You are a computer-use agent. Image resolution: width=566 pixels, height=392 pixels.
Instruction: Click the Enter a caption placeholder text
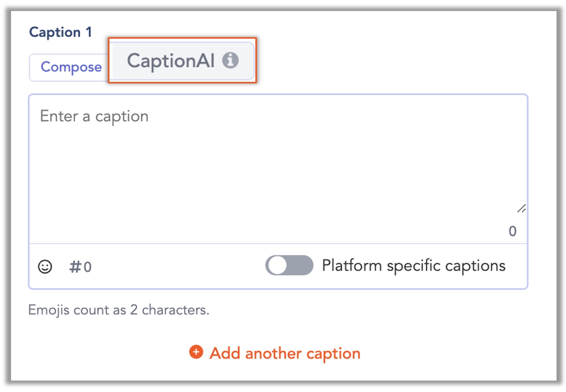94,117
